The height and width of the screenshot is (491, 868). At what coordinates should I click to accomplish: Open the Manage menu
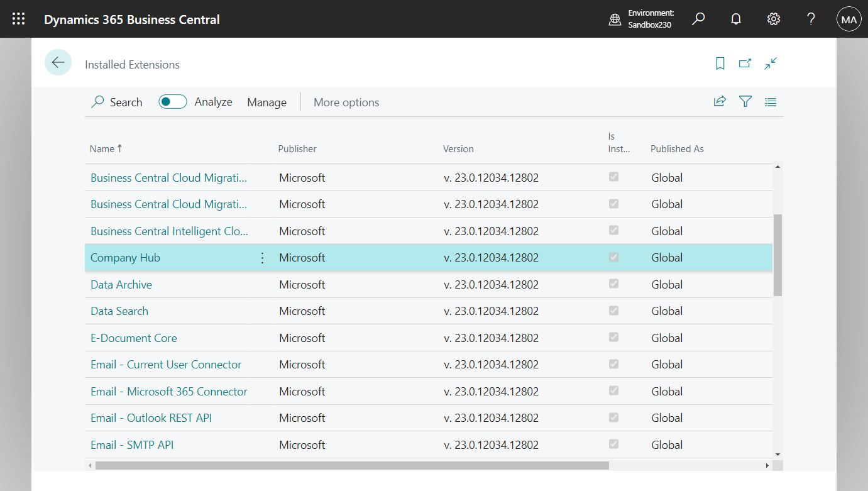(x=266, y=102)
